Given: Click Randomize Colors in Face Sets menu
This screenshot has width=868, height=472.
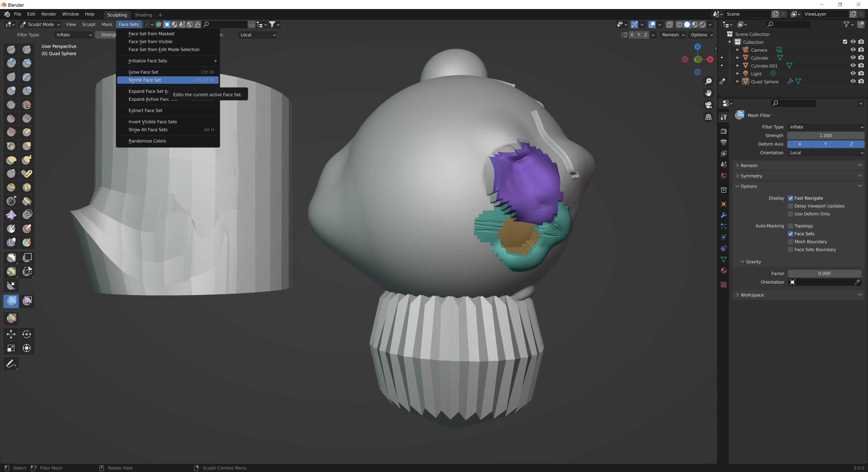Looking at the screenshot, I should point(147,141).
